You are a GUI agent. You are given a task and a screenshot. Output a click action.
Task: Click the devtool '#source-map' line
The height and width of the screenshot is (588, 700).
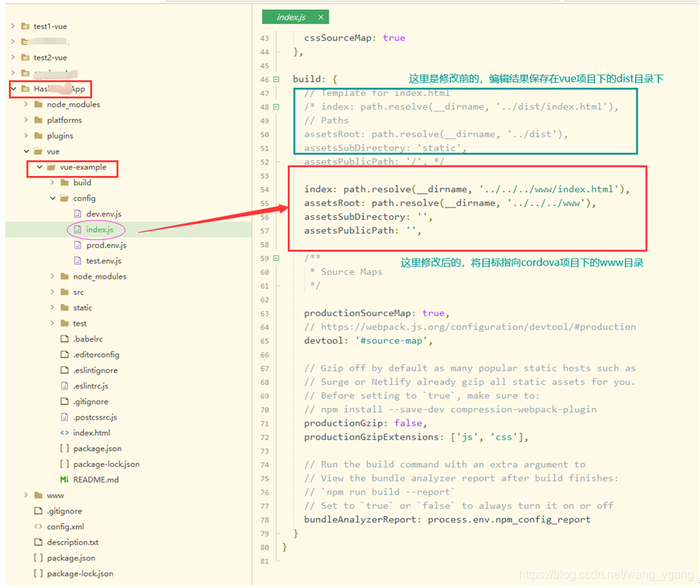pos(368,341)
